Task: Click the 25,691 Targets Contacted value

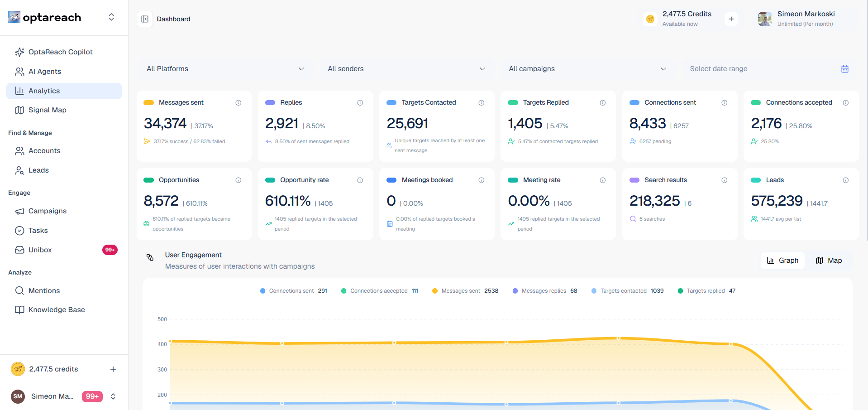Action: pyautogui.click(x=407, y=123)
